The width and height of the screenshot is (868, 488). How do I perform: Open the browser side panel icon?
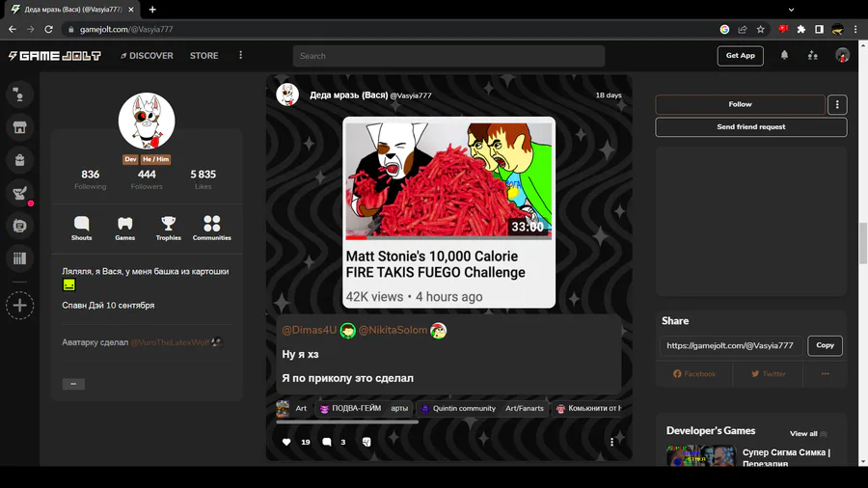(x=819, y=29)
